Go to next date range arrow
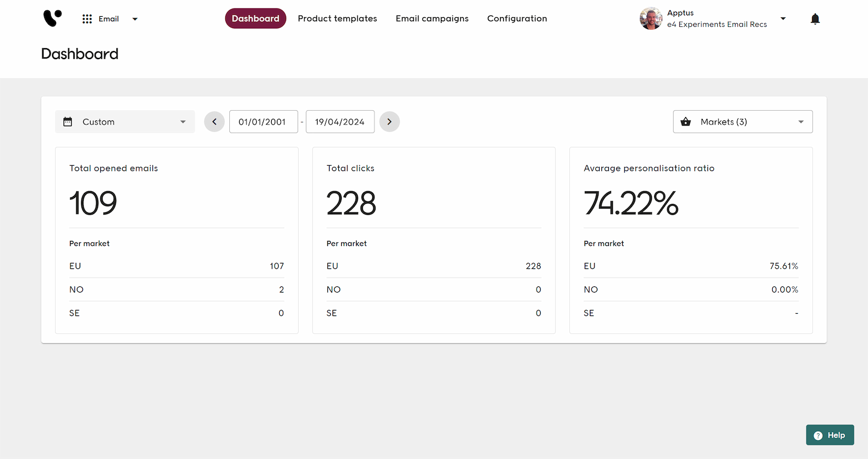The height and width of the screenshot is (459, 868). coord(389,122)
